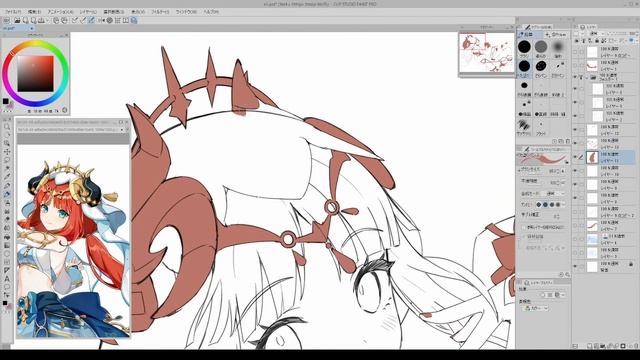Open the 編集 menu
640x360 pixels.
[34, 12]
